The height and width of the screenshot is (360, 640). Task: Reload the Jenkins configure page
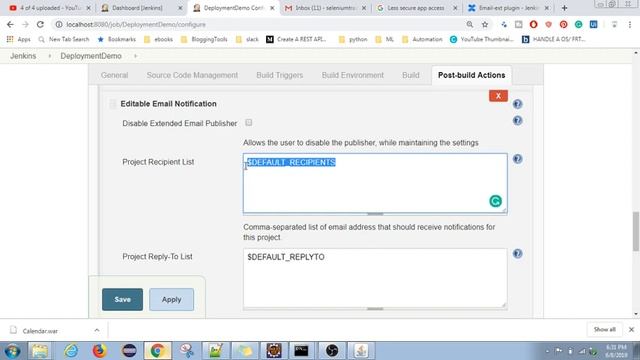40,24
